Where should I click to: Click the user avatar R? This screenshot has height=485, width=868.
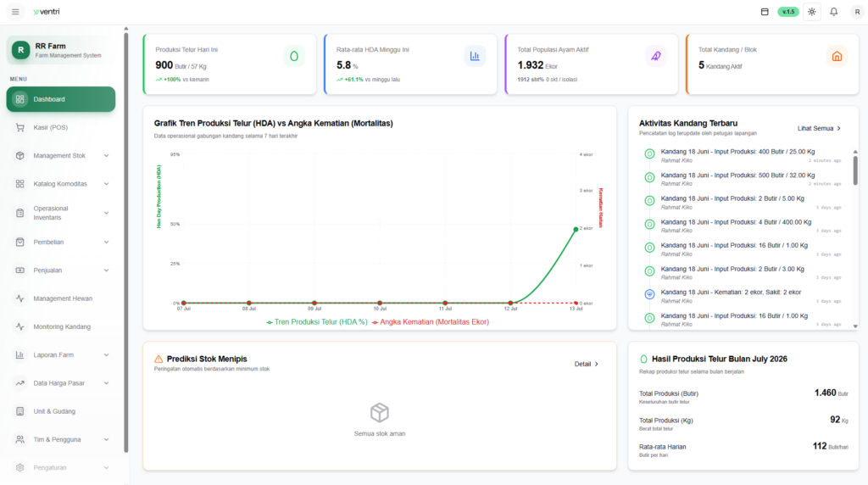point(857,12)
